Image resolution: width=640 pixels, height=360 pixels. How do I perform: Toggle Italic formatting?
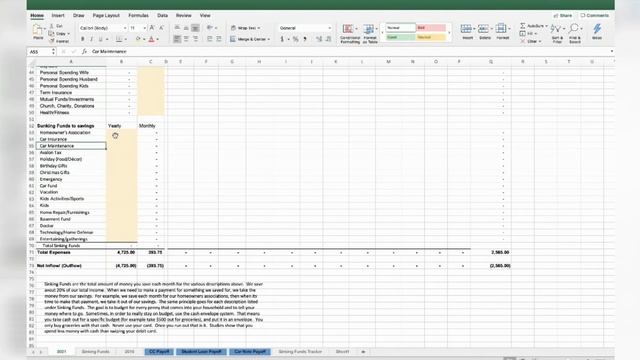coord(91,39)
